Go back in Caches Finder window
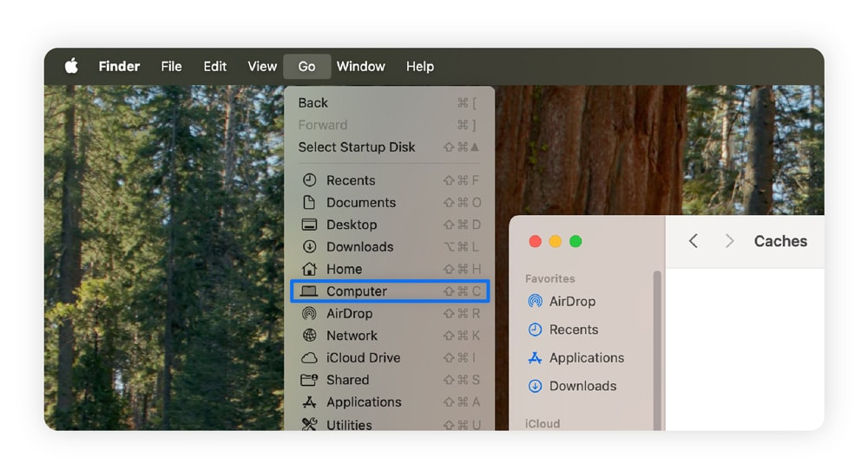This screenshot has height=470, width=868. (693, 241)
